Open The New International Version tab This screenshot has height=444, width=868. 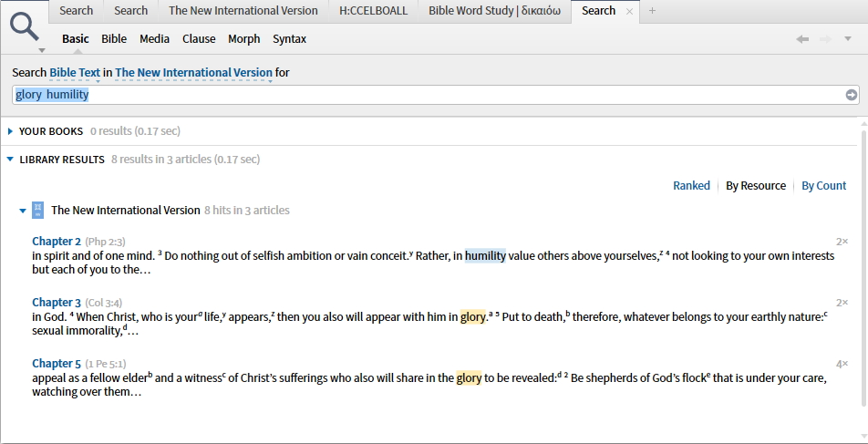click(x=243, y=11)
